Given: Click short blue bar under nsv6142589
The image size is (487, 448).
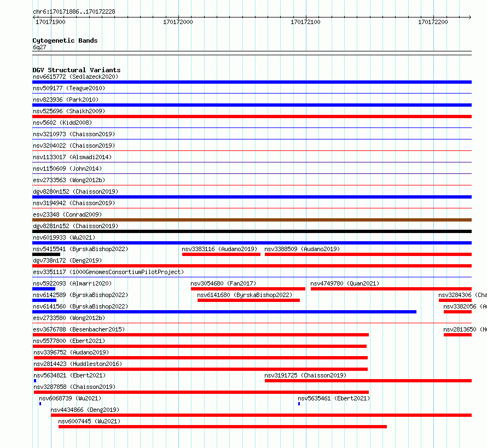Looking at the screenshot, I should pos(44,300).
